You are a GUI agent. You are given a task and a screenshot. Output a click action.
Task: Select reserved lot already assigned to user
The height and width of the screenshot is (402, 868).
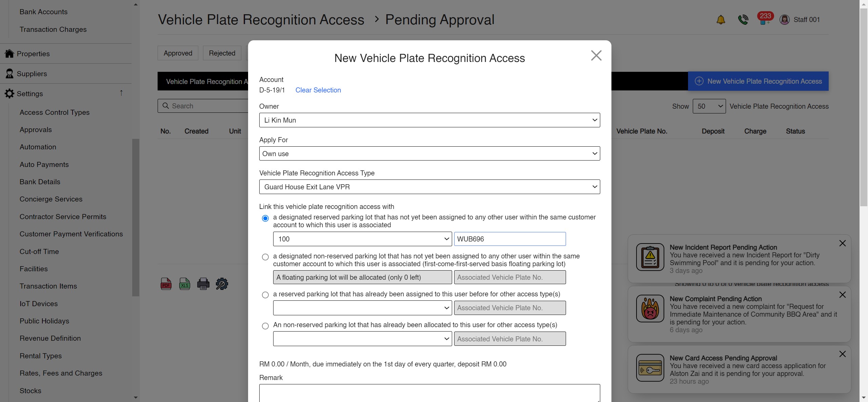click(x=265, y=295)
